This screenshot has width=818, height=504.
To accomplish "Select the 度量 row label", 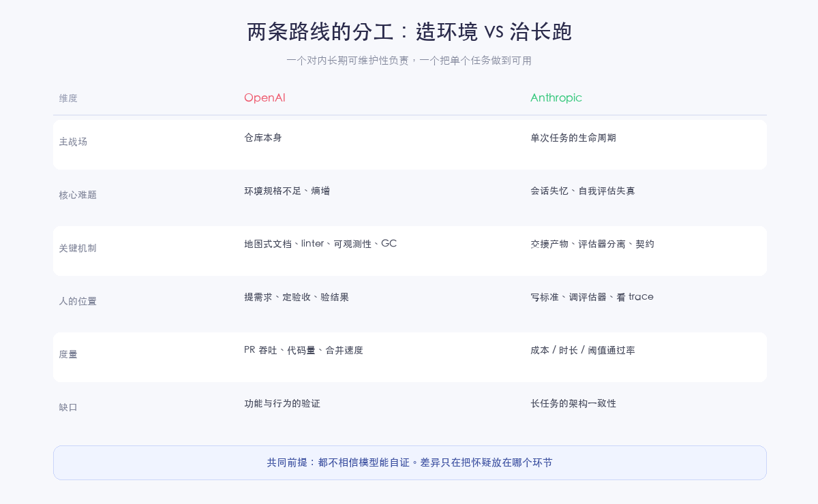I will tap(68, 354).
